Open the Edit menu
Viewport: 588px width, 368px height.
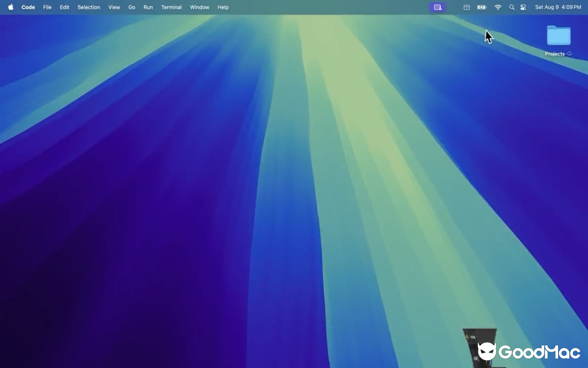[64, 7]
